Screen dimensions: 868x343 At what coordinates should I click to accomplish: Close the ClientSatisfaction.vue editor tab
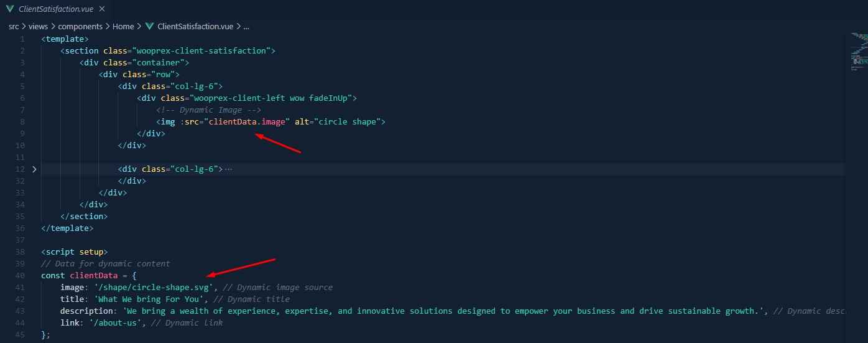(101, 9)
